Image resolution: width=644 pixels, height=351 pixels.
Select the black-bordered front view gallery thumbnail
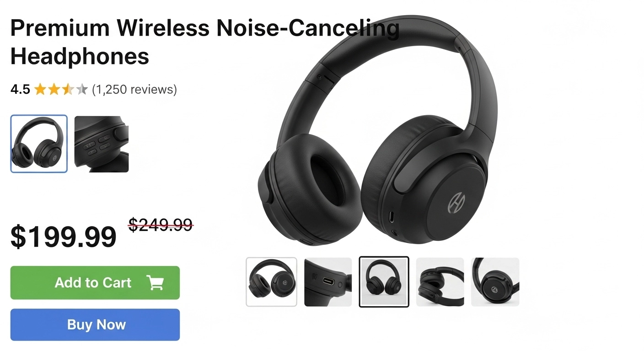384,282
